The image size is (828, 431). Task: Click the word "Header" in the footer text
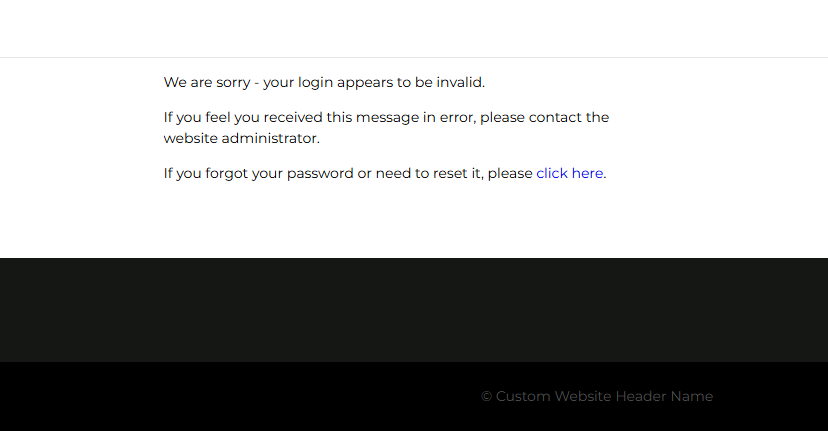click(640, 396)
